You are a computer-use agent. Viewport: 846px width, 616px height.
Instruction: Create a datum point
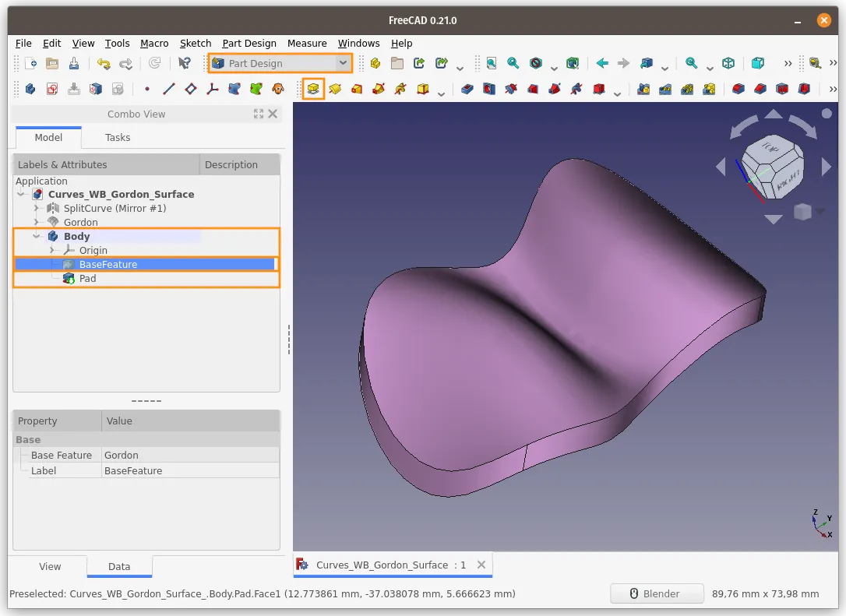pyautogui.click(x=146, y=89)
